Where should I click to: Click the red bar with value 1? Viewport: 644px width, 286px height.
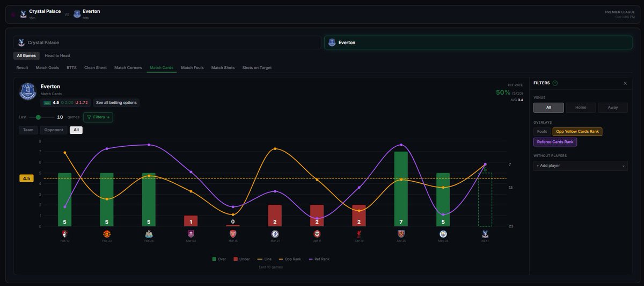(191, 221)
